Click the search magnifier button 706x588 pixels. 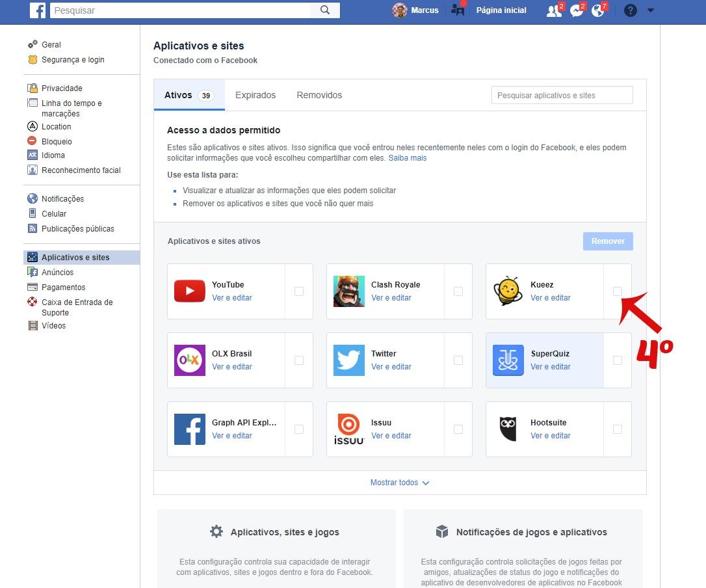pyautogui.click(x=325, y=10)
